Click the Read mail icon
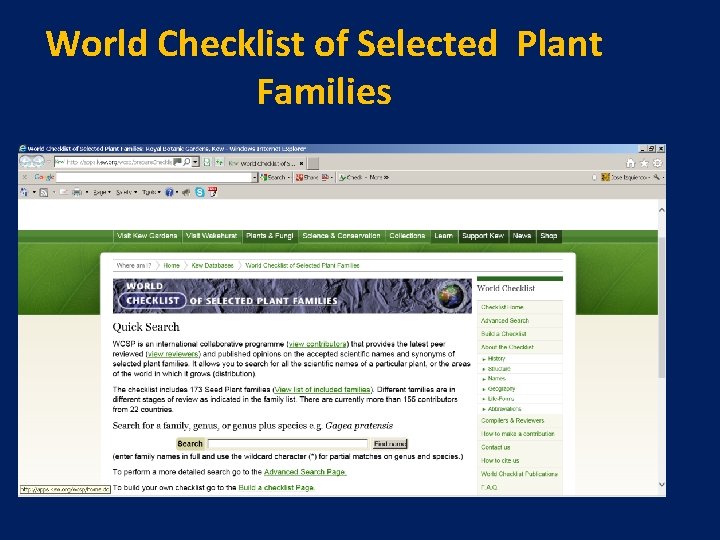This screenshot has height=540, width=720. (63, 192)
